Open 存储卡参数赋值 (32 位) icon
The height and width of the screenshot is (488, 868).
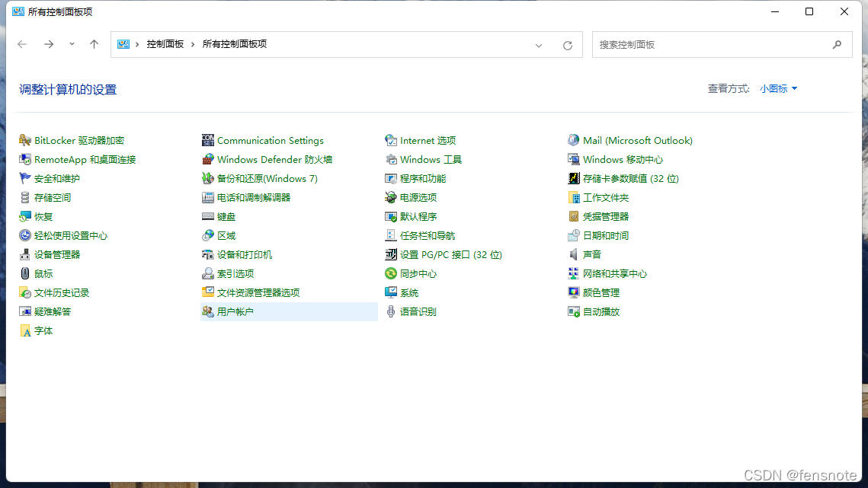click(x=574, y=178)
